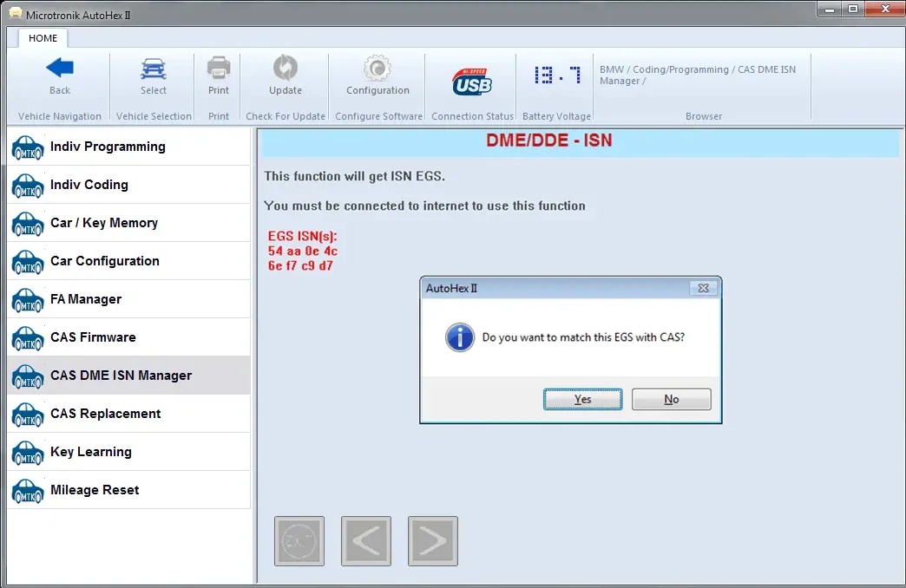Click the car icon beside Key Learning
The width and height of the screenshot is (906, 588).
pyautogui.click(x=28, y=452)
